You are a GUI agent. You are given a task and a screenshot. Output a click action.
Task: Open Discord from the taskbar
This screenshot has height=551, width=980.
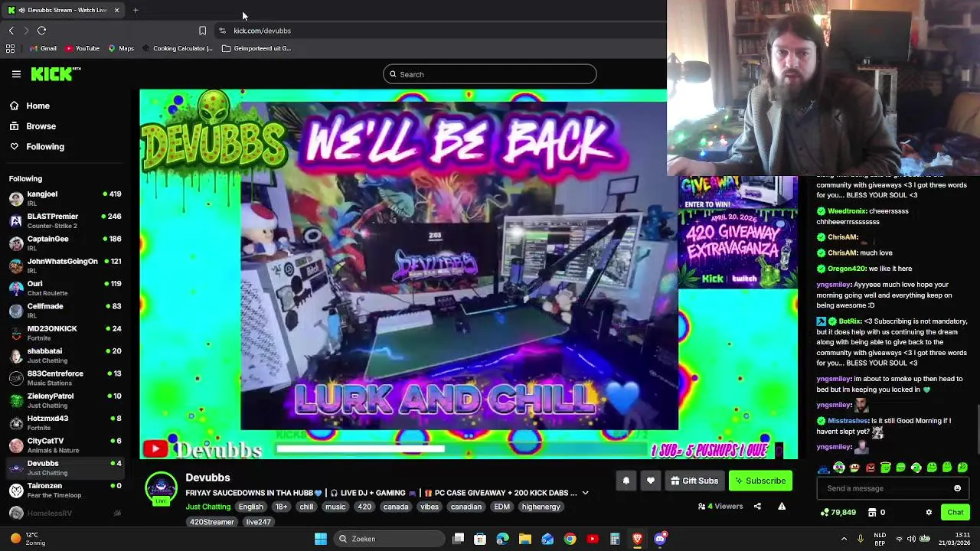click(x=660, y=539)
